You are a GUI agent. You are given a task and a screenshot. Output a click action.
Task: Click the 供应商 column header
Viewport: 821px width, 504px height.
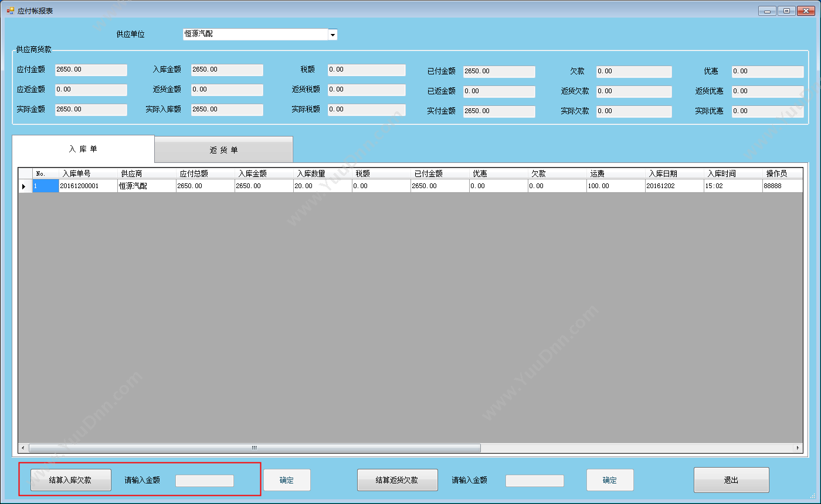147,174
